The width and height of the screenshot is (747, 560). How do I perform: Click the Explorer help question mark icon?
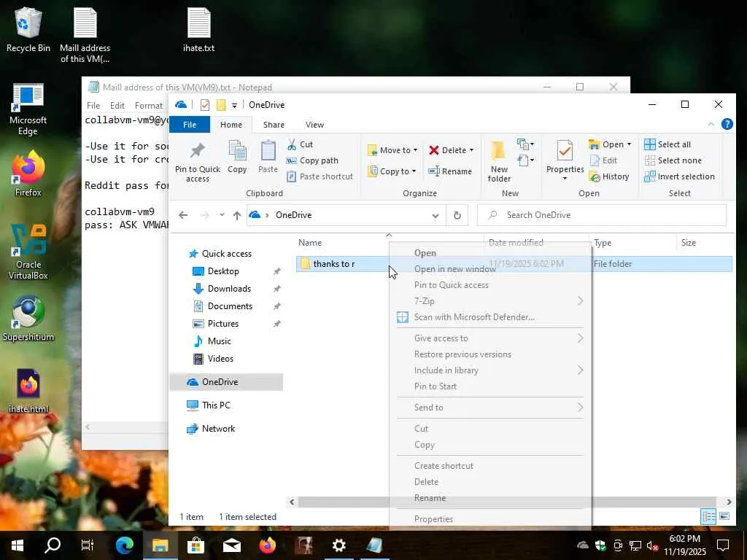point(727,124)
